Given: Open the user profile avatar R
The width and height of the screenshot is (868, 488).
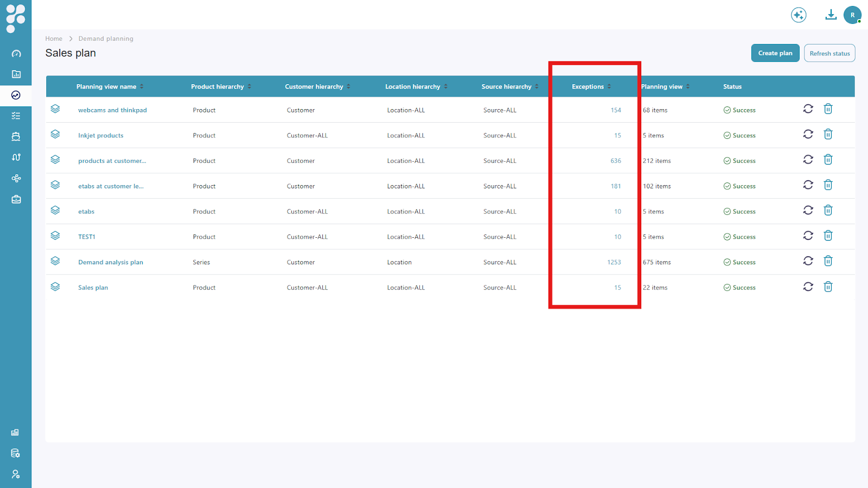Looking at the screenshot, I should click(x=852, y=15).
